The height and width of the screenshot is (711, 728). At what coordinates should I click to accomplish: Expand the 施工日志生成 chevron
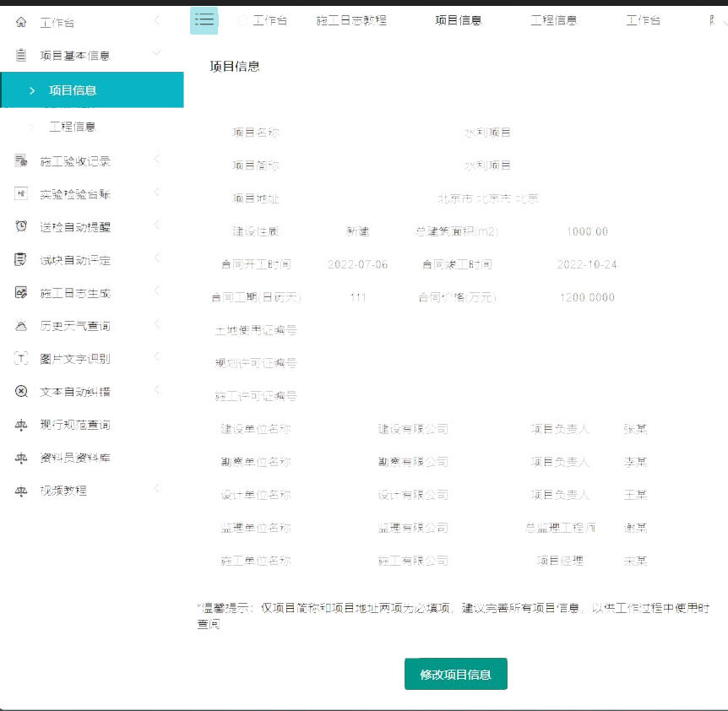pyautogui.click(x=156, y=290)
